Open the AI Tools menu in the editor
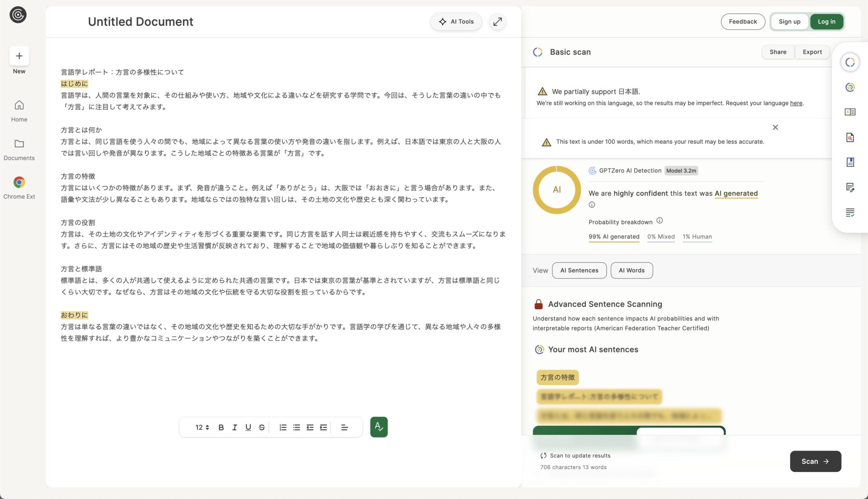868x499 pixels. coord(456,21)
